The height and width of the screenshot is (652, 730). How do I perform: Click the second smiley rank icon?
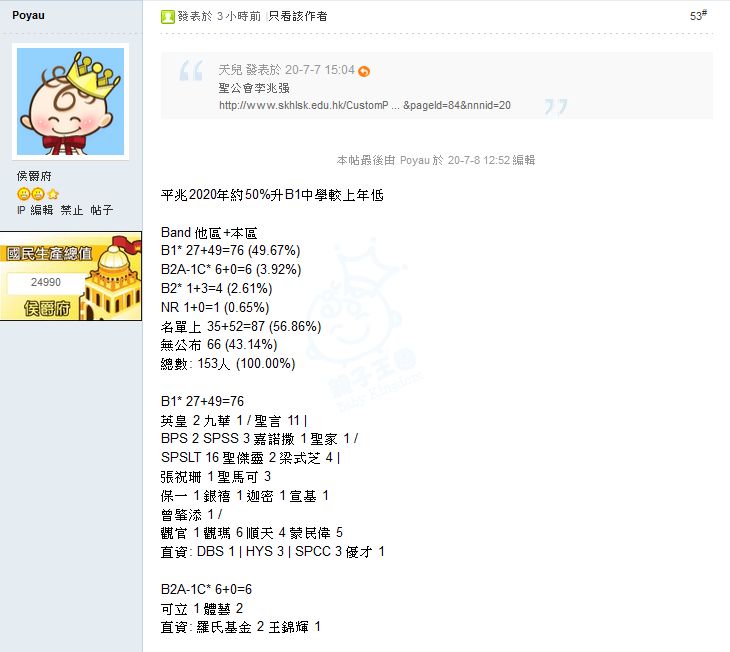pos(38,194)
